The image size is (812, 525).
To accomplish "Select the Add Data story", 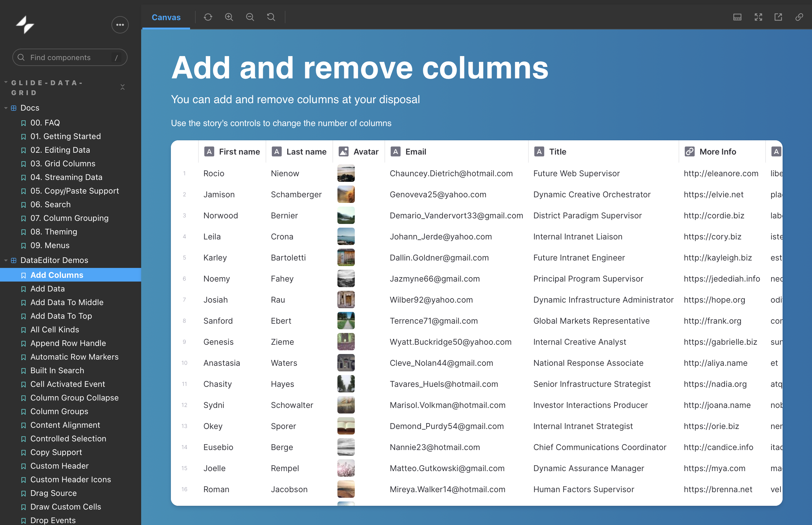I will (x=48, y=289).
